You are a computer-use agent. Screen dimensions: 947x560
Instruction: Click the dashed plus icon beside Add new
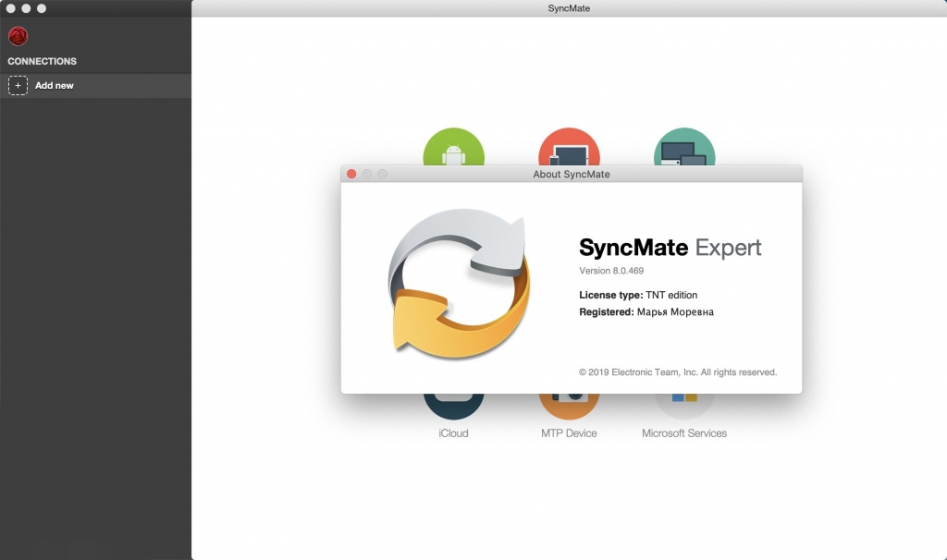point(18,86)
